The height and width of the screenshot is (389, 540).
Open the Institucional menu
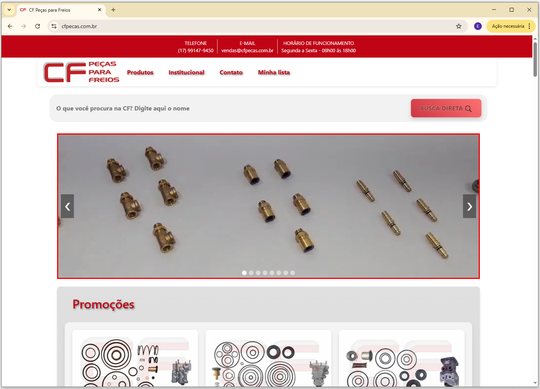coord(186,72)
